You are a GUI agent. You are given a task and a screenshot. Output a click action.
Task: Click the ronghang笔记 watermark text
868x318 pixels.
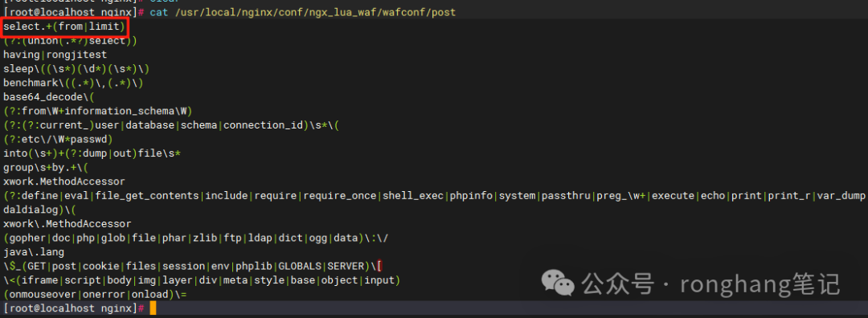(x=760, y=284)
